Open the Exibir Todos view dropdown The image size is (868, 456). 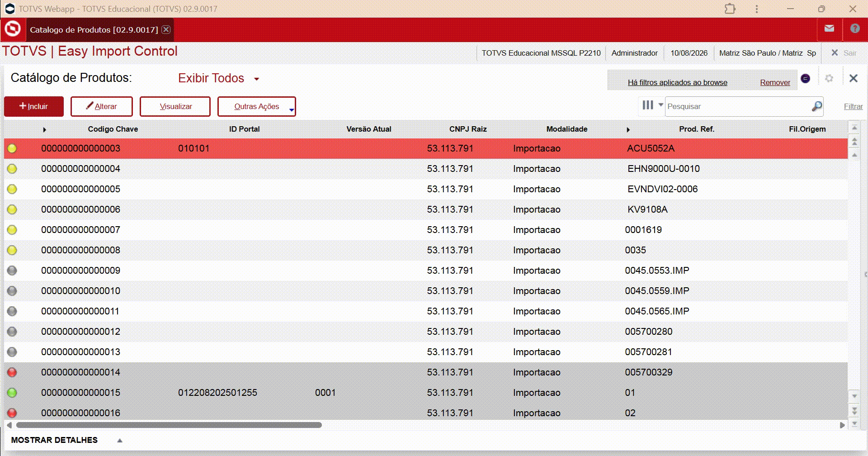(x=257, y=79)
